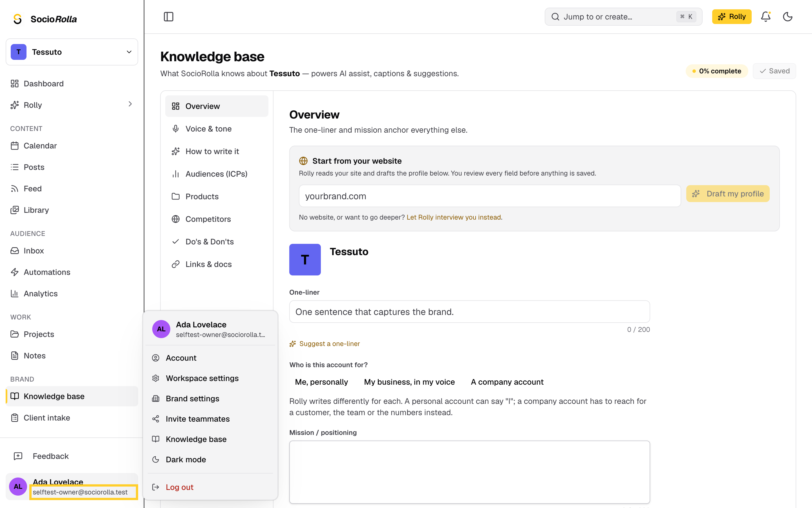Screen dimensions: 812x508
Task: Open the Calendar sidebar item
Action: (72, 145)
